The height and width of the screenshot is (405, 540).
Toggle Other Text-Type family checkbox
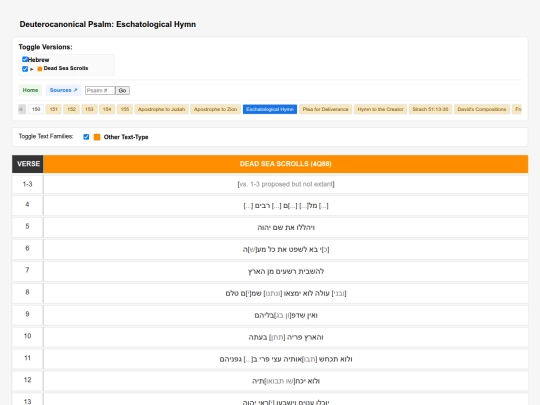click(x=86, y=137)
